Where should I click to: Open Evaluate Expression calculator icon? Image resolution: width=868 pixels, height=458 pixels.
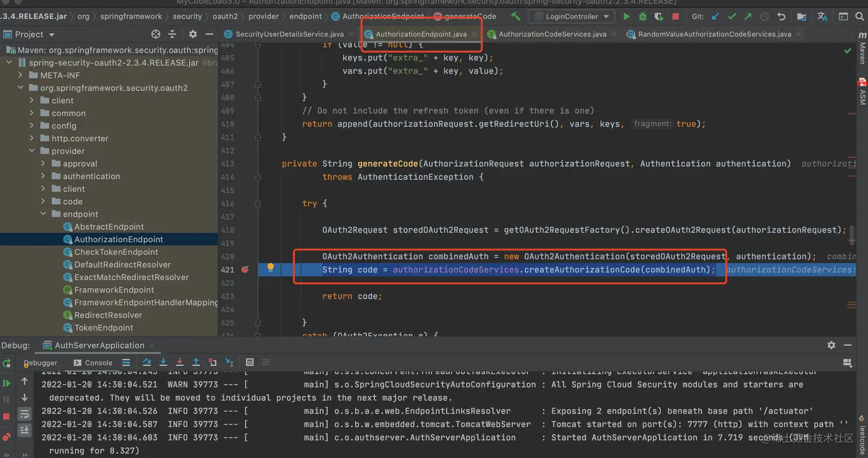[x=250, y=362]
